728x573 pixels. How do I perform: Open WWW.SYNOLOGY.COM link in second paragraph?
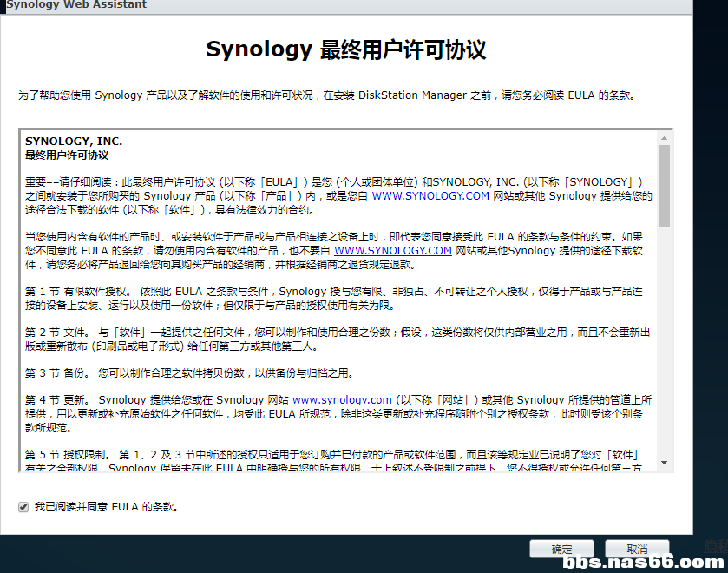[393, 251]
